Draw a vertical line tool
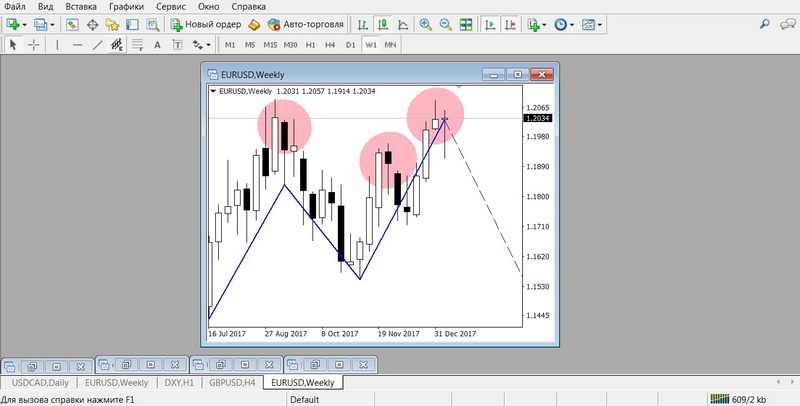This screenshot has height=406, width=800. (57, 44)
